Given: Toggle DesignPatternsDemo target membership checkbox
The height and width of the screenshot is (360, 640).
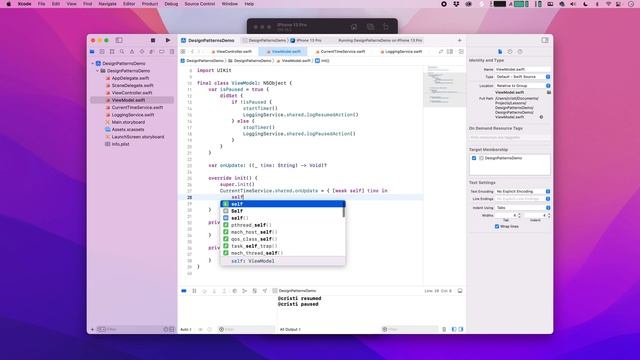Looking at the screenshot, I should (x=474, y=158).
